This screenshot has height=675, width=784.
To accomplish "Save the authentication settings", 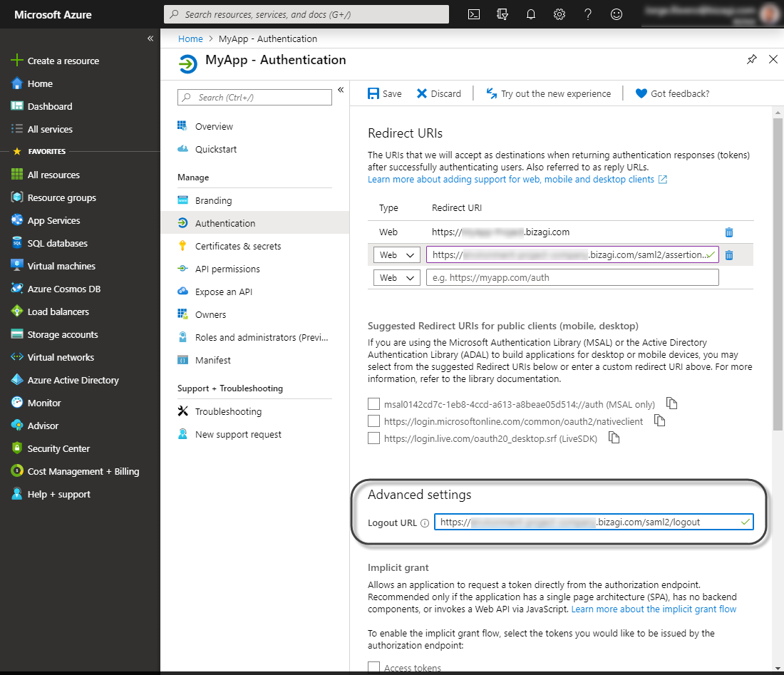I will tap(384, 93).
